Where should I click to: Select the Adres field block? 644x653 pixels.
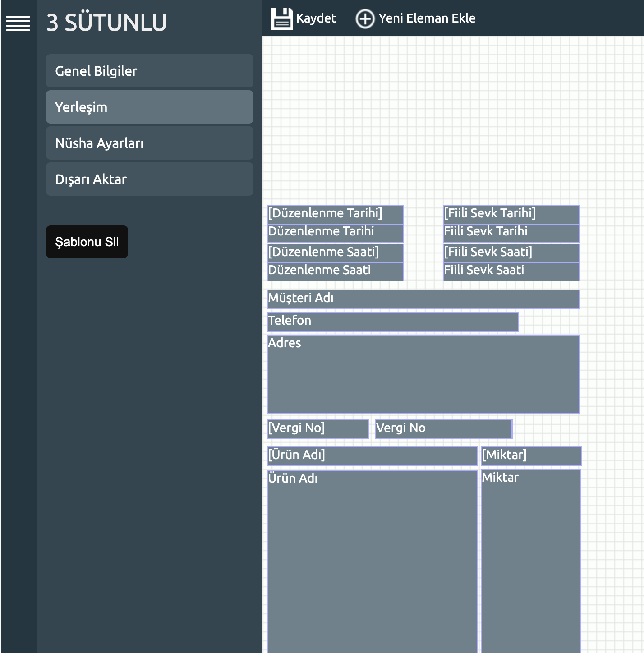click(x=423, y=374)
